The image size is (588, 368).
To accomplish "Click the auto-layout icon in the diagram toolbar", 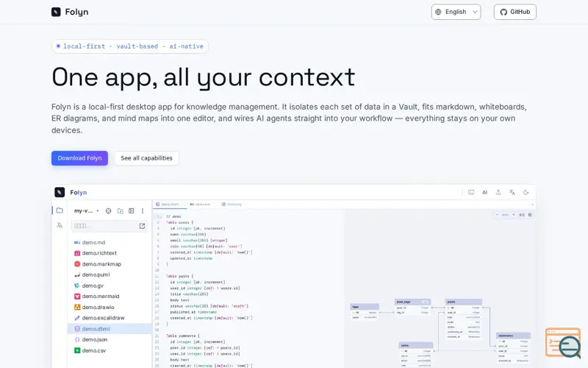I will tap(522, 215).
